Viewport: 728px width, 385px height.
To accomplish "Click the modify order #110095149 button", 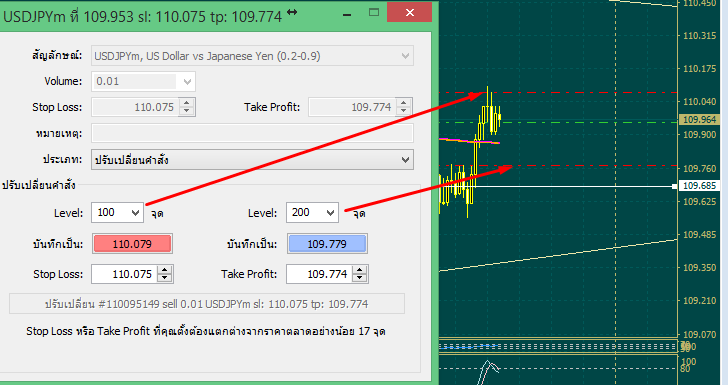I will [x=207, y=304].
